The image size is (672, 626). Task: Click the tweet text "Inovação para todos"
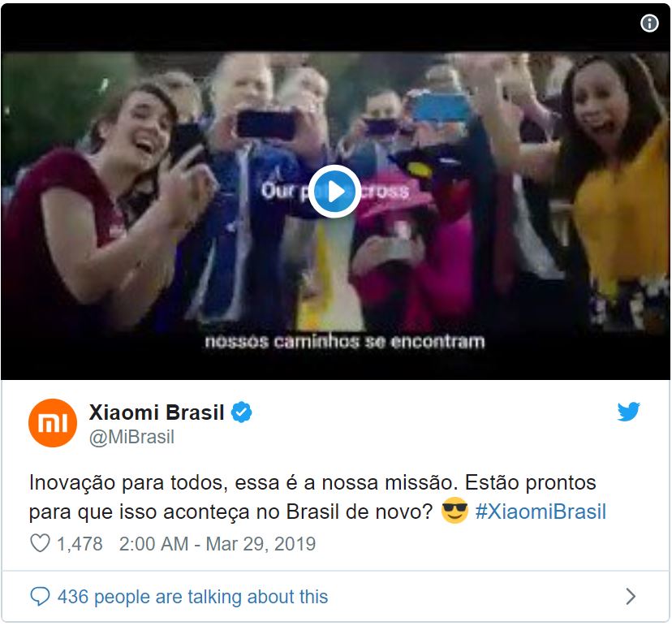click(127, 483)
